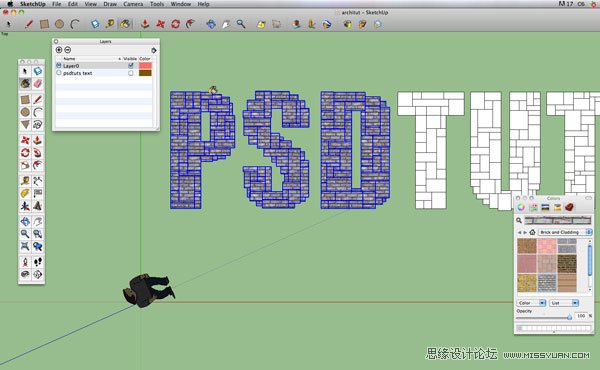Open the Camera menu
600x370 pixels.
133,4
